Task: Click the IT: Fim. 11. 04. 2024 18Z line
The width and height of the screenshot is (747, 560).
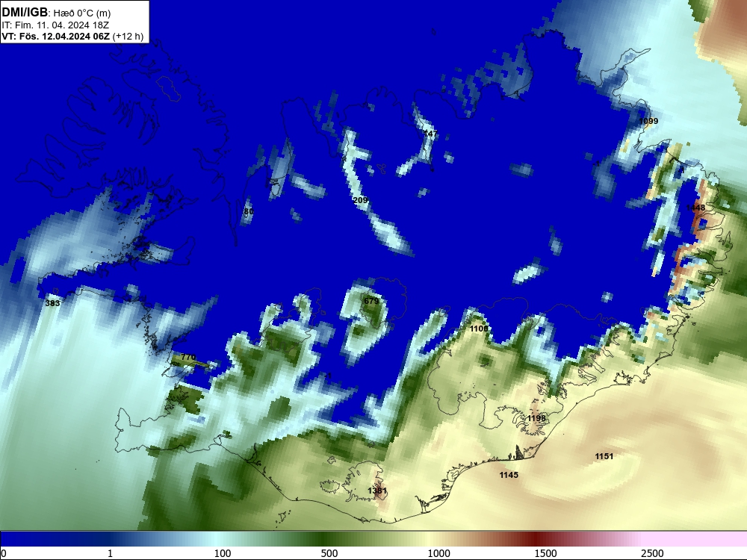Action: [55, 25]
